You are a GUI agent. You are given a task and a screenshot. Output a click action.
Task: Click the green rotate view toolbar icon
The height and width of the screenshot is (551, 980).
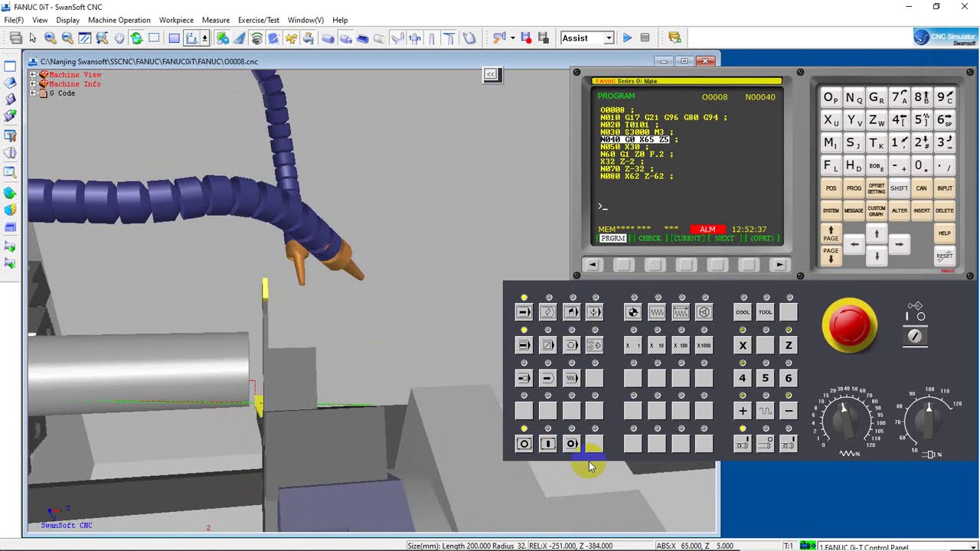(x=136, y=38)
